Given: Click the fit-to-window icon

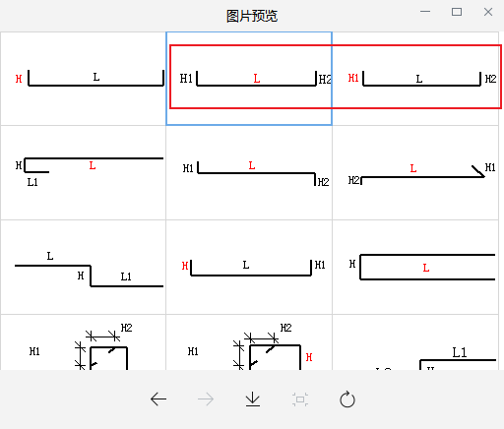Looking at the screenshot, I should click(x=300, y=399).
